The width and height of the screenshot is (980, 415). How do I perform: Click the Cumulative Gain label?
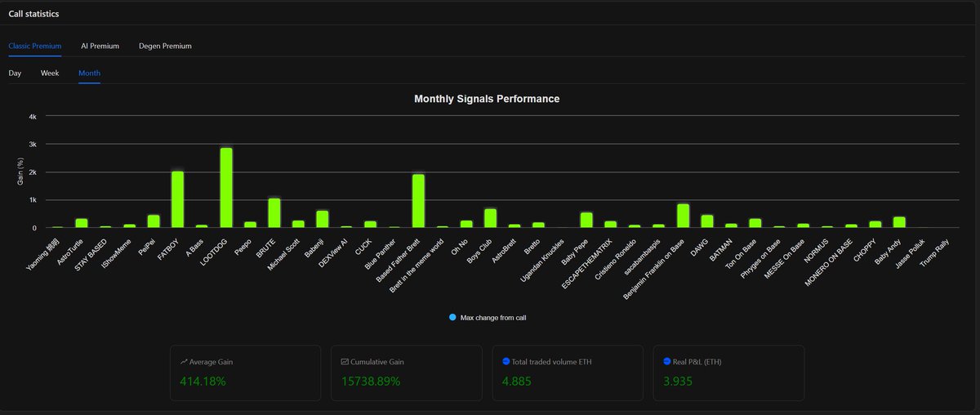click(377, 361)
